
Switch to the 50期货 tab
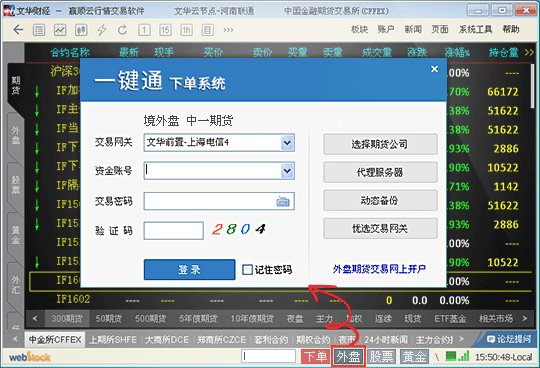(108, 319)
